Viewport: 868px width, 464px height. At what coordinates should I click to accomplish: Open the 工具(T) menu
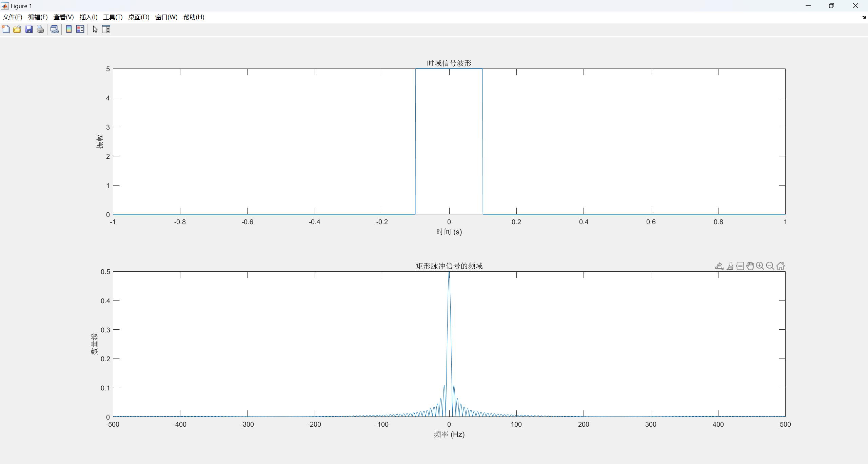pos(113,17)
